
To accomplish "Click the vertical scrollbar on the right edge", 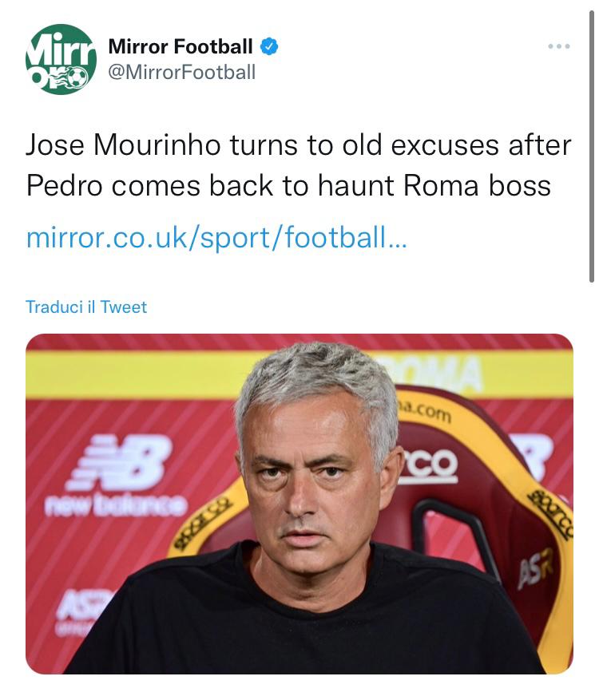I will click(x=591, y=144).
